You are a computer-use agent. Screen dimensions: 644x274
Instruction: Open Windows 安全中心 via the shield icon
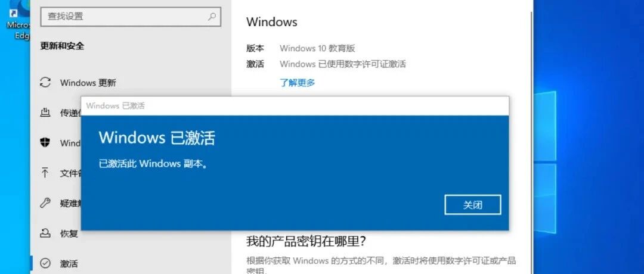coord(45,143)
